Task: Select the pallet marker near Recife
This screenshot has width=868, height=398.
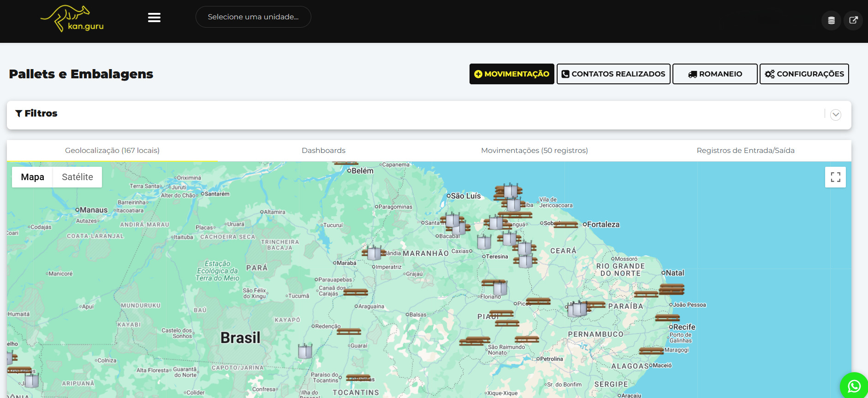Action: (x=667, y=317)
